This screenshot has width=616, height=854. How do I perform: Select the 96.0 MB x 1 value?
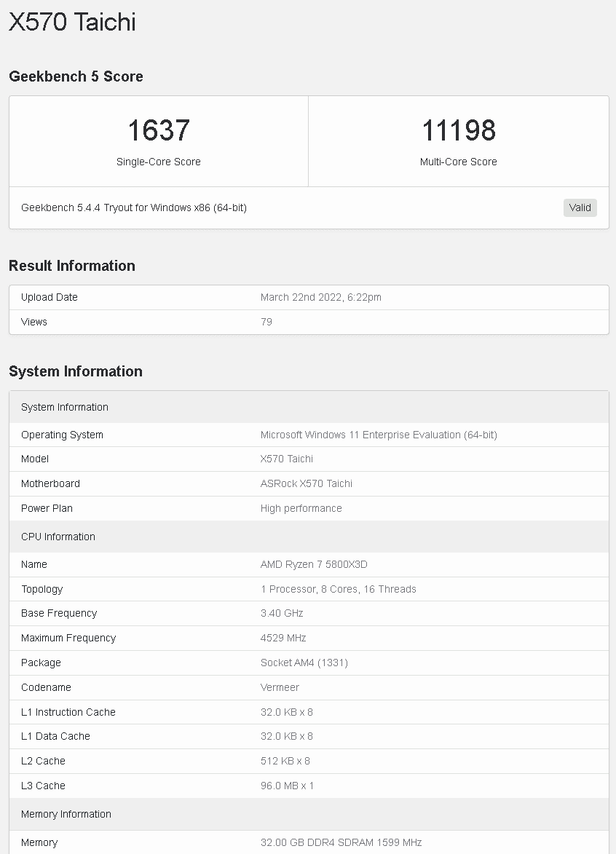point(287,786)
